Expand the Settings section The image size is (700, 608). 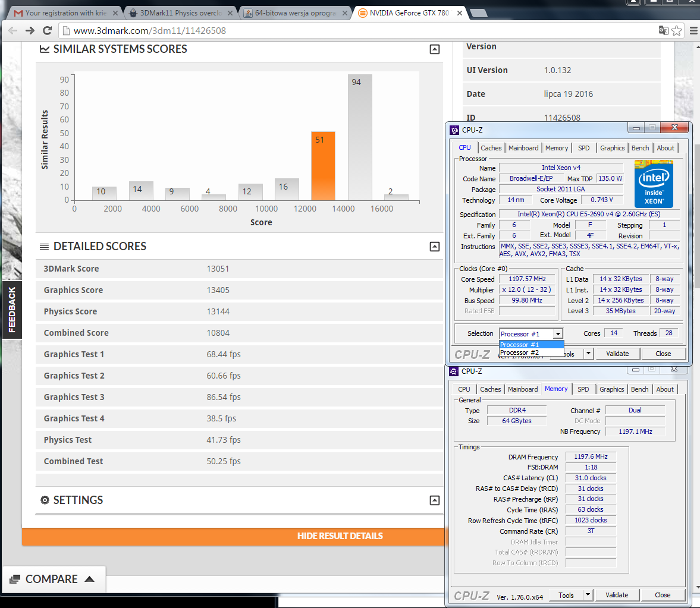point(434,500)
